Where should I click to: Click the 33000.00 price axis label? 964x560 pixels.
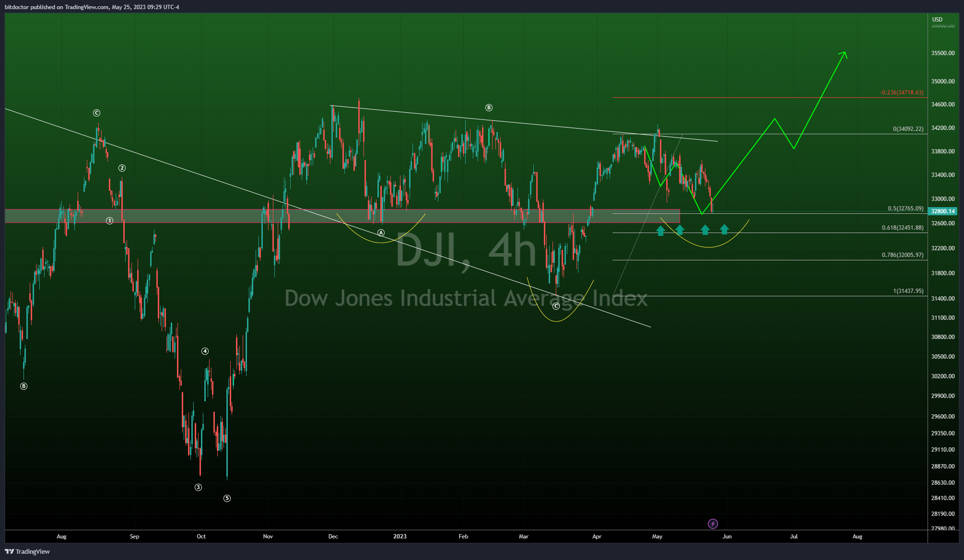coord(943,199)
